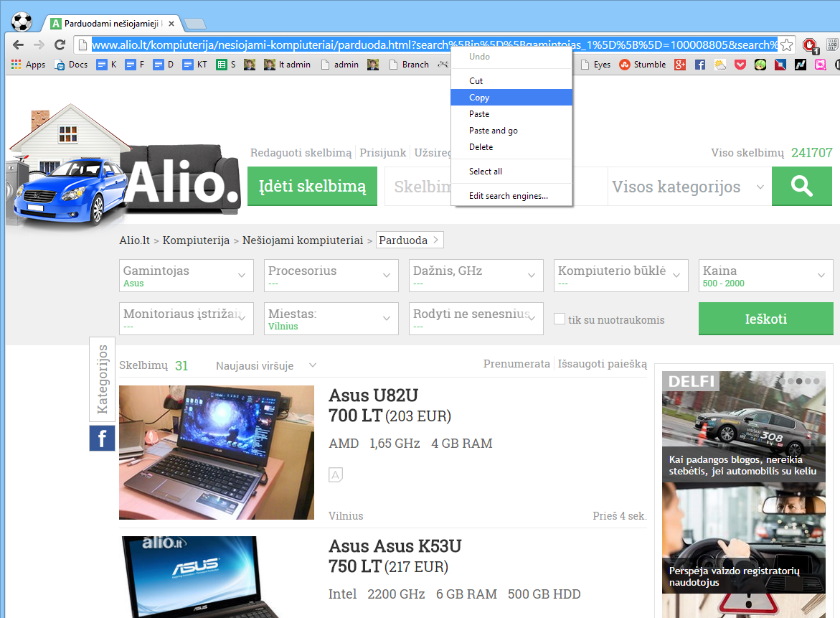840x618 pixels.
Task: Open the admin page bookmark
Action: point(339,65)
